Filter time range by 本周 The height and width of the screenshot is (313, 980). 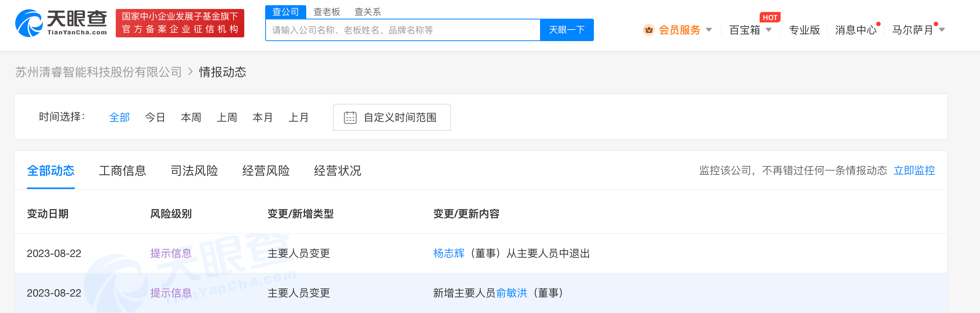pyautogui.click(x=190, y=118)
